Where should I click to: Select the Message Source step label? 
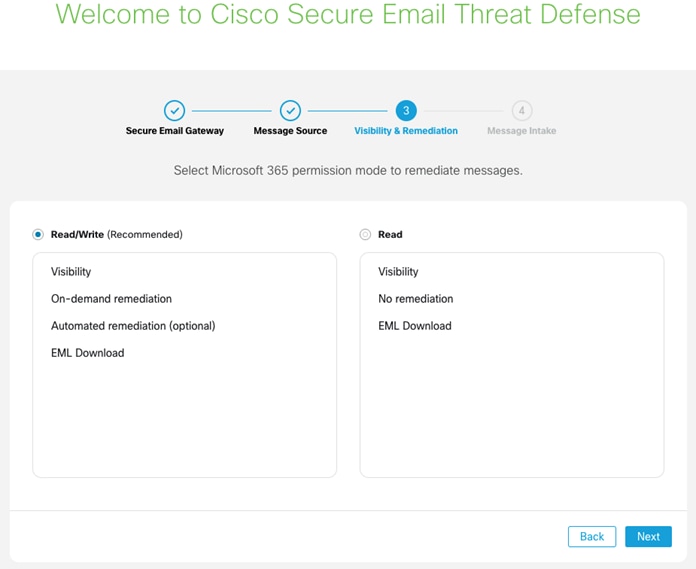coord(290,131)
